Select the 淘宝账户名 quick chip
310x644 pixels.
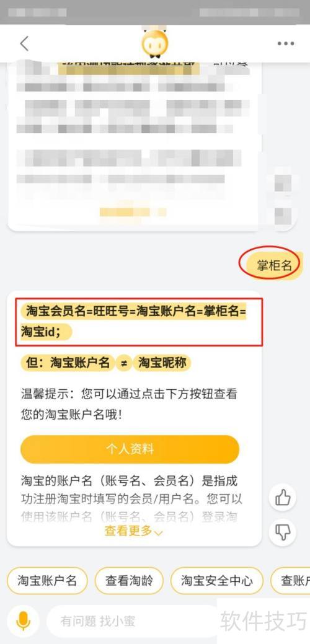47,581
